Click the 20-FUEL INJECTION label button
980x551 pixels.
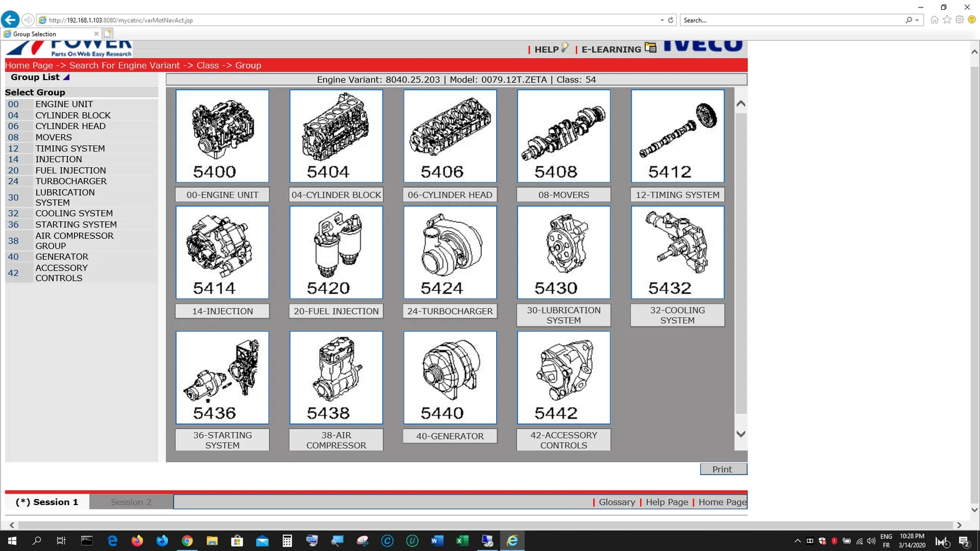[336, 311]
